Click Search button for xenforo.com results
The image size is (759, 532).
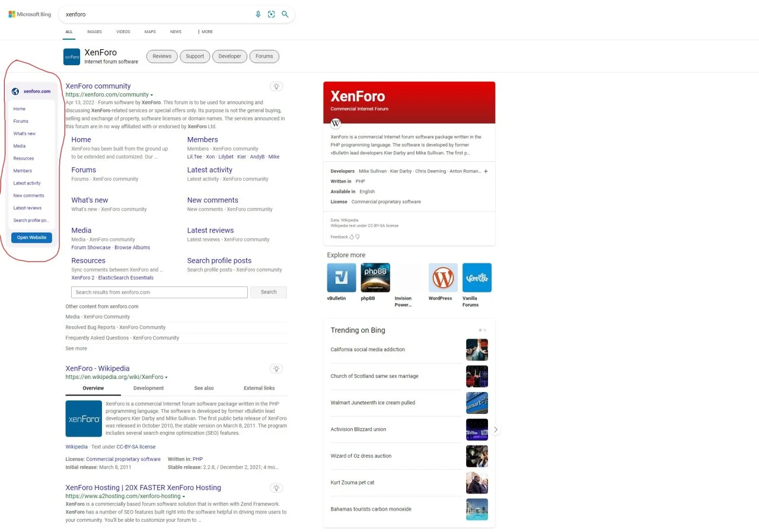click(x=269, y=292)
